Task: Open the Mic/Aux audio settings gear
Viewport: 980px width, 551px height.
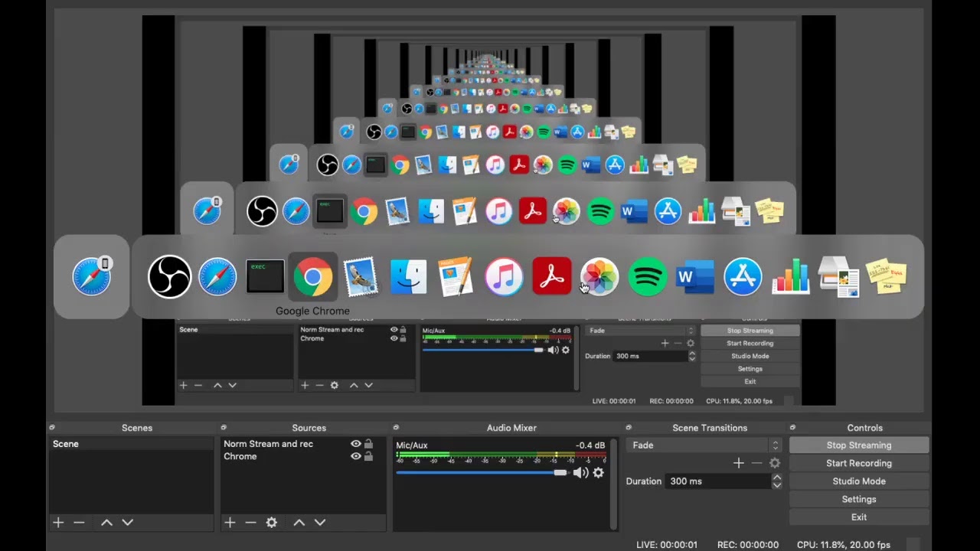Action: point(598,473)
